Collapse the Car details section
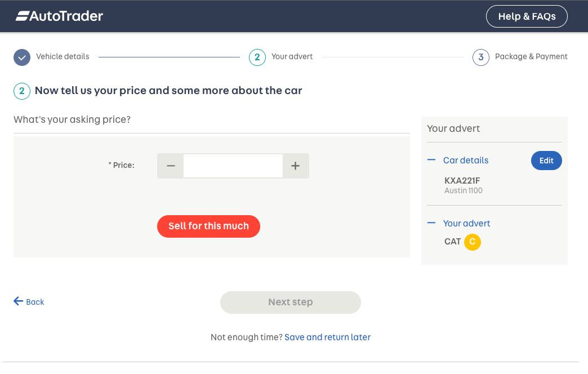 pos(431,160)
